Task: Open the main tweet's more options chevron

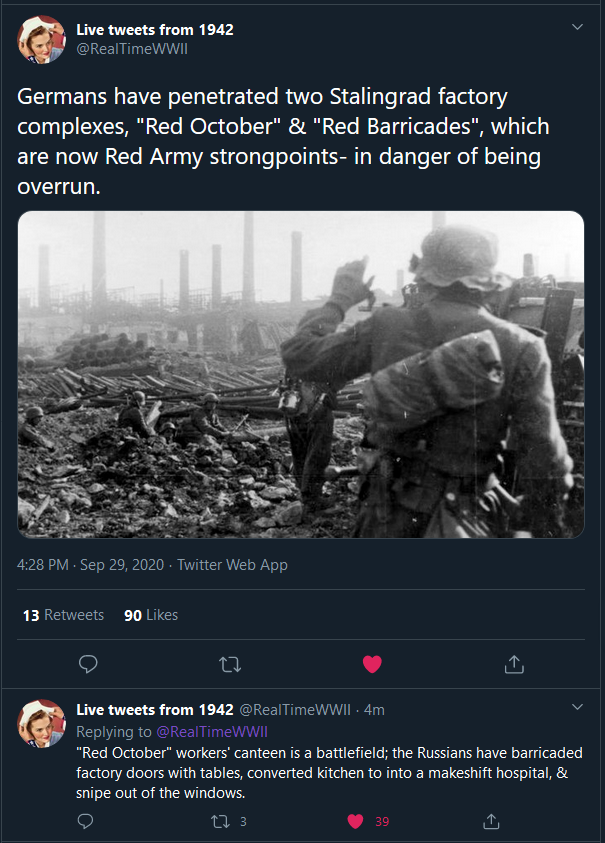Action: pos(577,27)
